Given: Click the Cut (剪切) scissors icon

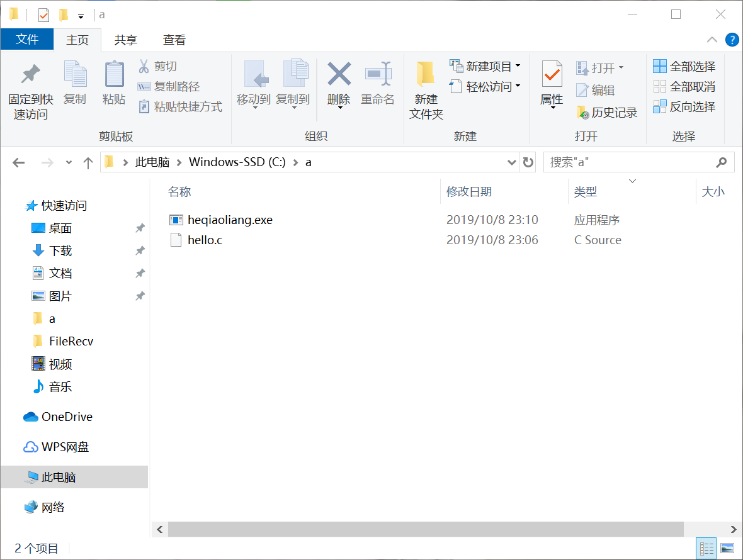Looking at the screenshot, I should point(144,66).
